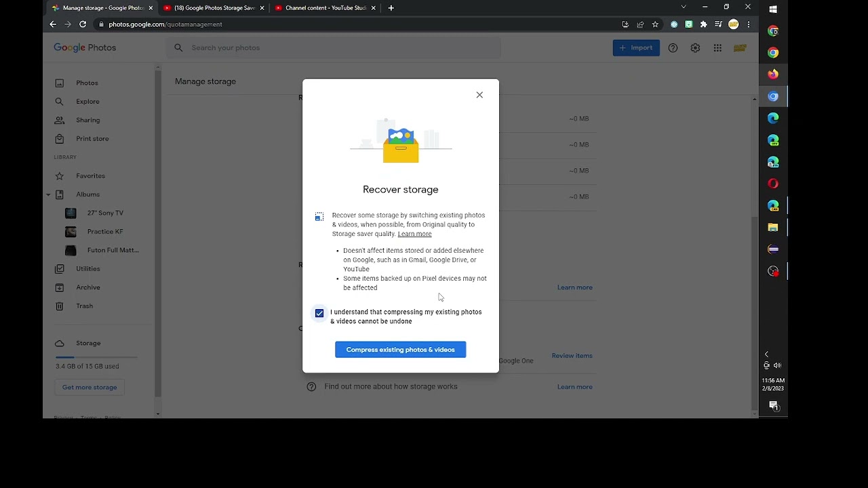The width and height of the screenshot is (868, 488).
Task: Click the search magnifier icon
Action: pyautogui.click(x=178, y=48)
